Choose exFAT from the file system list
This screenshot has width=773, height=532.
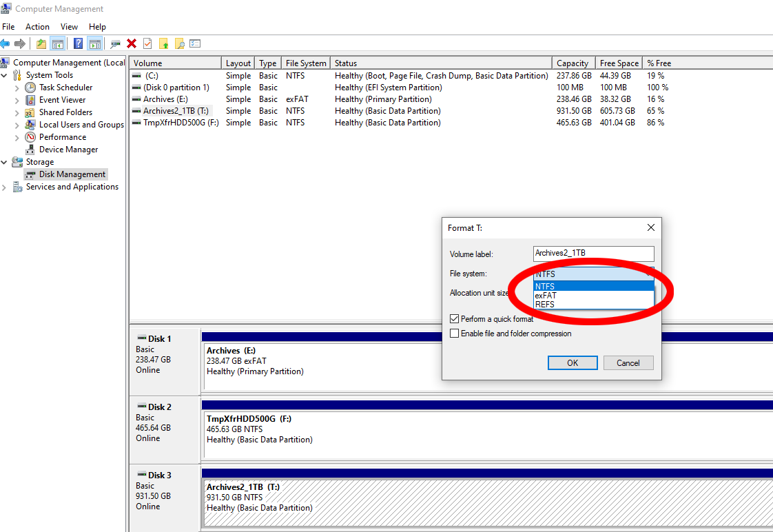tap(594, 296)
